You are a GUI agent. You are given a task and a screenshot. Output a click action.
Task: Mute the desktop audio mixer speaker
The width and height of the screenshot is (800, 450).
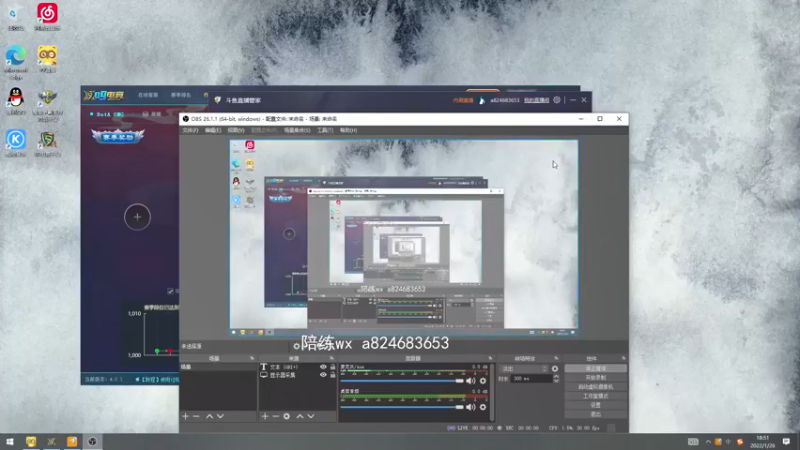coord(470,407)
